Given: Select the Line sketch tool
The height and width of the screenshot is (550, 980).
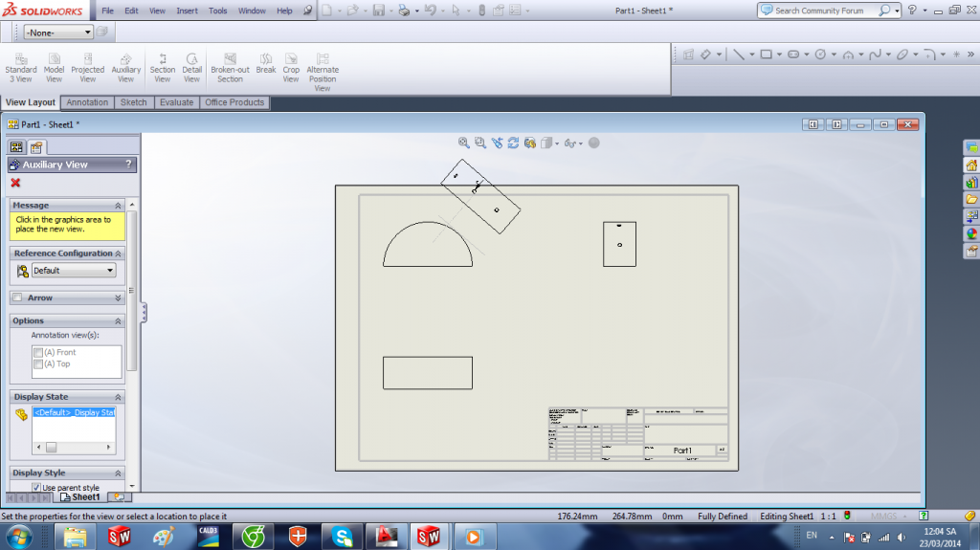Looking at the screenshot, I should (x=739, y=55).
